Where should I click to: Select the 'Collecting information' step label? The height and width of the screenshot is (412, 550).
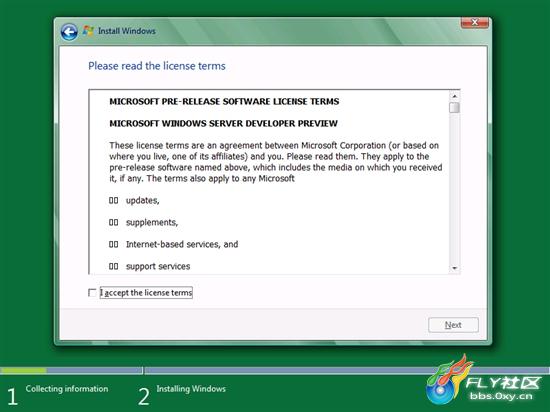[67, 389]
